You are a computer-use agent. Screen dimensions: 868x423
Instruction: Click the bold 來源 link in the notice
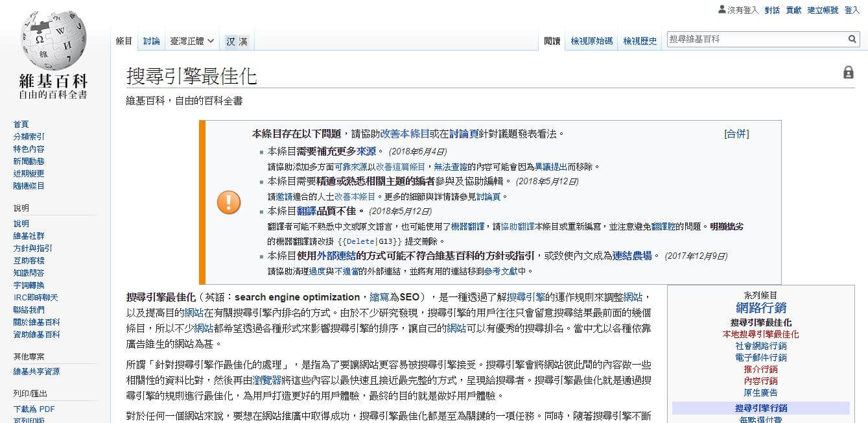tap(366, 151)
